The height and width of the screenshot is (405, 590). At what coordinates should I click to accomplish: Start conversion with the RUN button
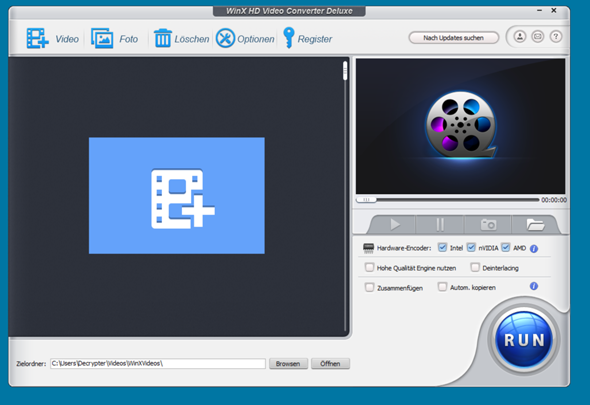point(524,340)
